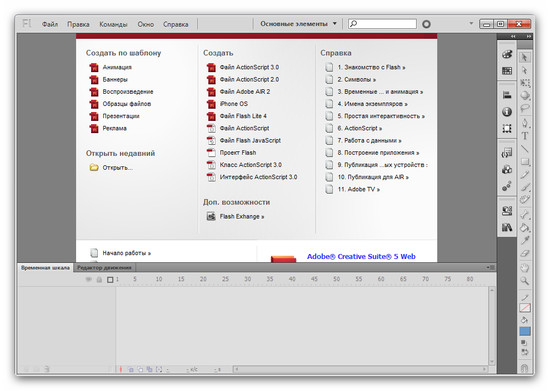Create a new Проект Flash
This screenshot has width=550, height=391.
[x=232, y=153]
